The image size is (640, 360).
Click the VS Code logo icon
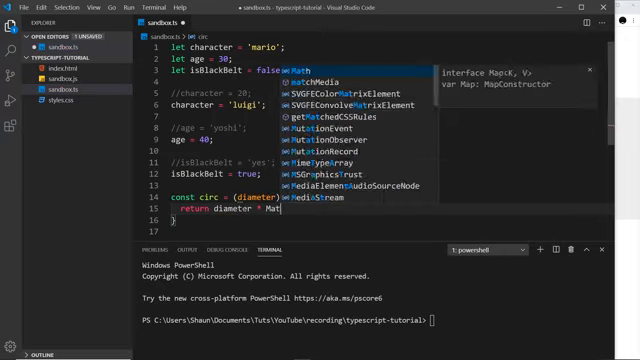point(7,7)
